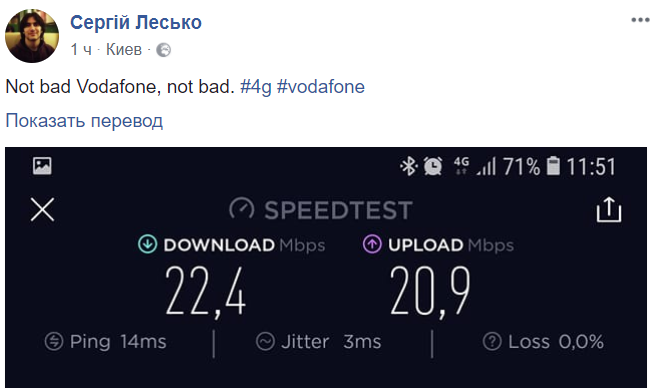Tap the Speedtest gauge logo
Viewport: 653px width, 388px height.
click(242, 208)
